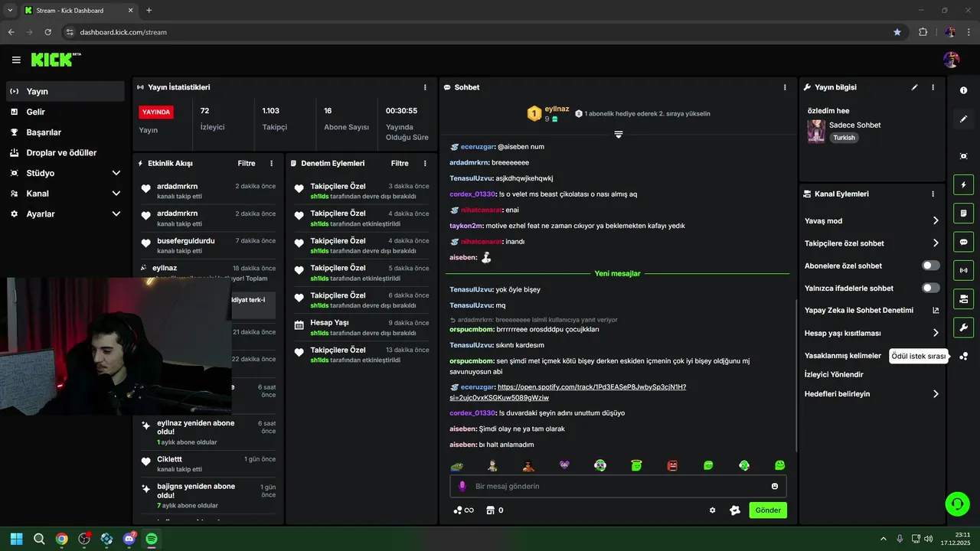This screenshot has height=551, width=980.
Task: Toggle the wrench widget in right sidebar
Action: pos(963,328)
